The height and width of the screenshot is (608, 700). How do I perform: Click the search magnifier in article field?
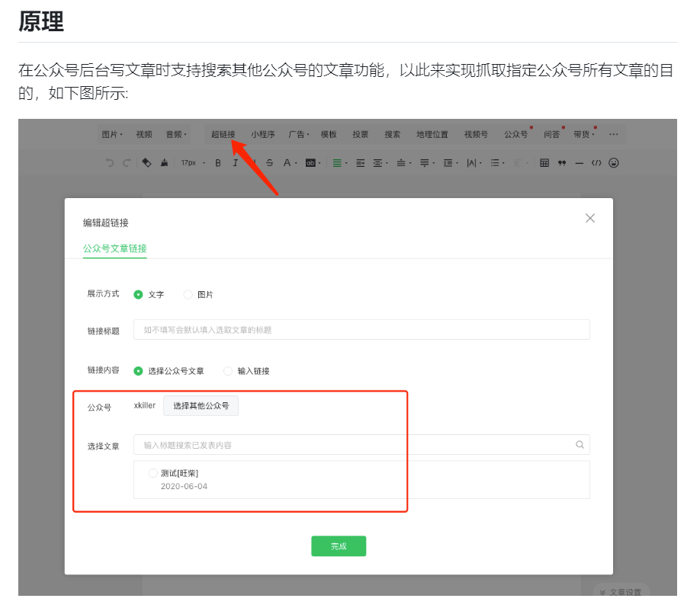[x=580, y=445]
